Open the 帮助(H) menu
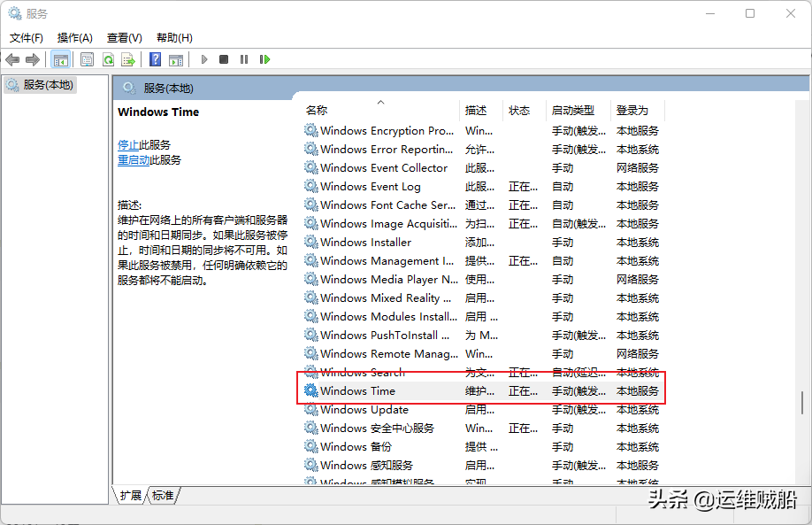 (174, 38)
